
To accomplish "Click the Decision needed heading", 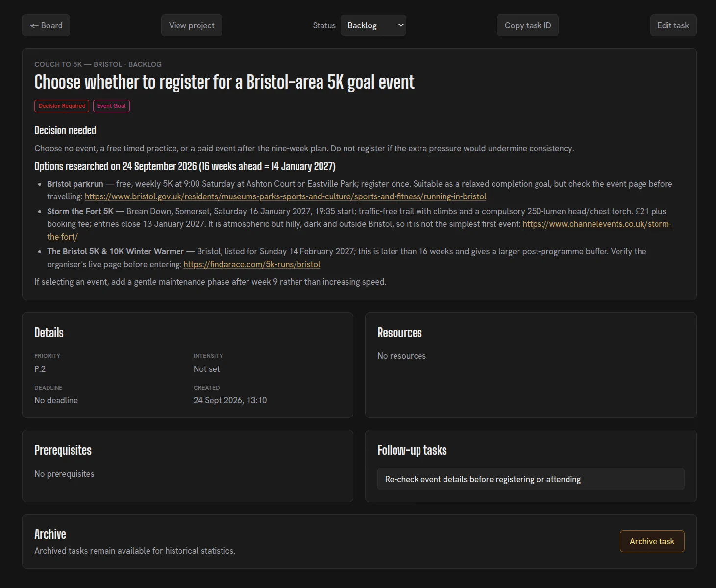I will pos(65,130).
